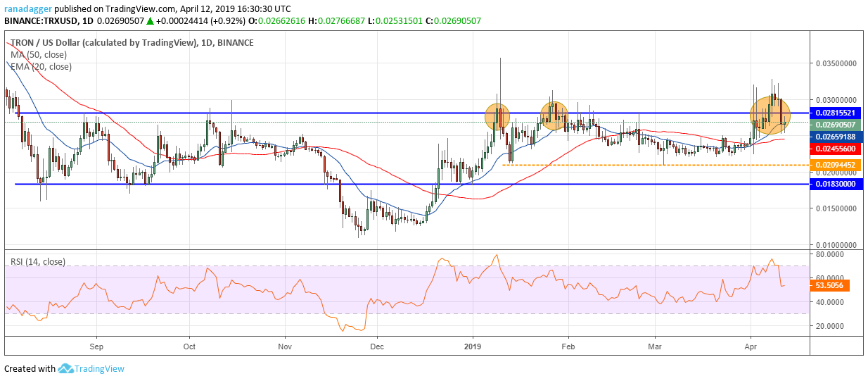Click the RSI (14, close) indicator label
Viewport: 868px width, 381px height.
tap(38, 261)
